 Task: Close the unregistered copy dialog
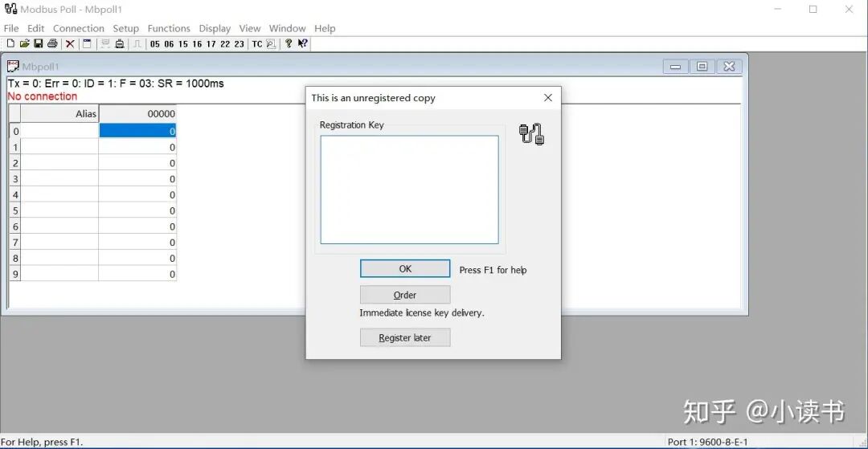click(x=548, y=98)
